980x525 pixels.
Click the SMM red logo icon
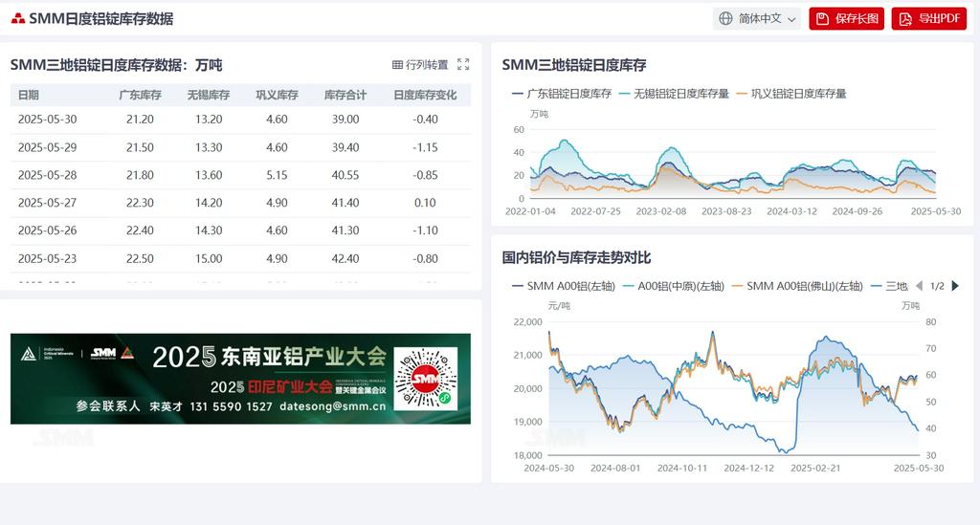pos(18,19)
